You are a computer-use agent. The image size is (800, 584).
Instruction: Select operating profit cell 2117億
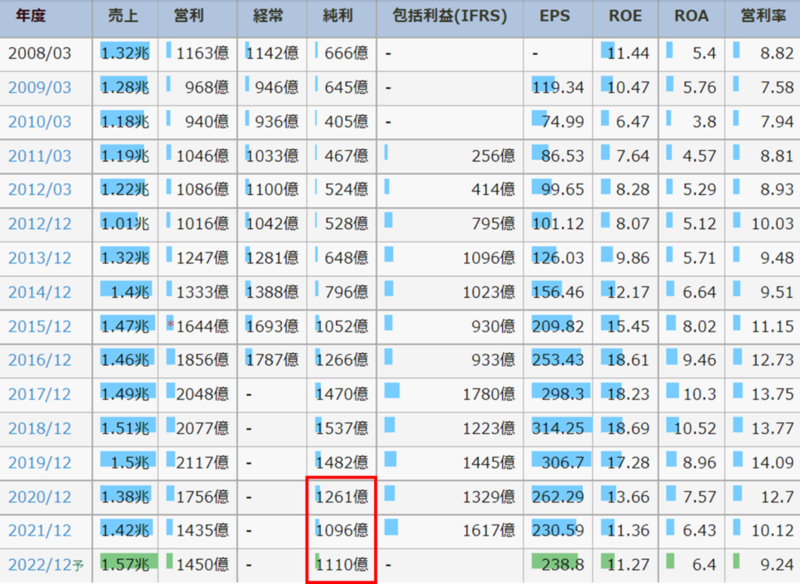pos(197,462)
